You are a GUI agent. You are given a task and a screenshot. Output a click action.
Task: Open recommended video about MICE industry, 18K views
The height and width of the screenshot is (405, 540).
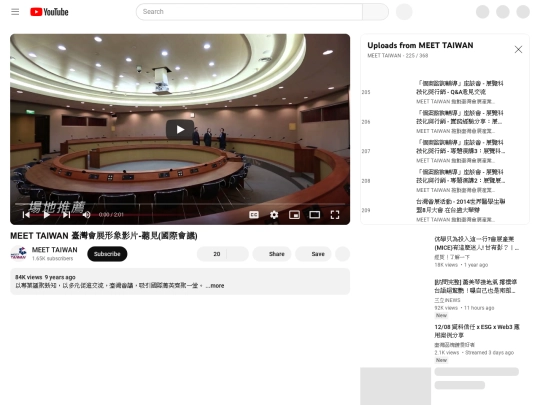pyautogui.click(x=477, y=243)
